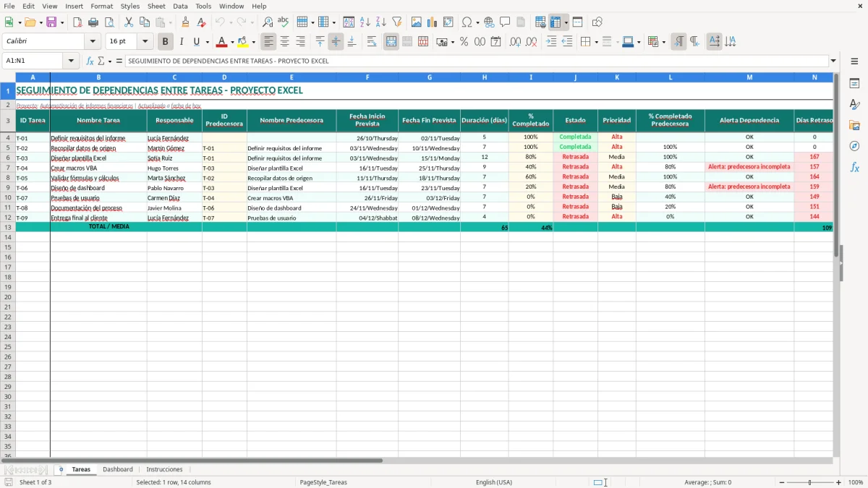
Task: Open the Format menu
Action: tap(101, 6)
